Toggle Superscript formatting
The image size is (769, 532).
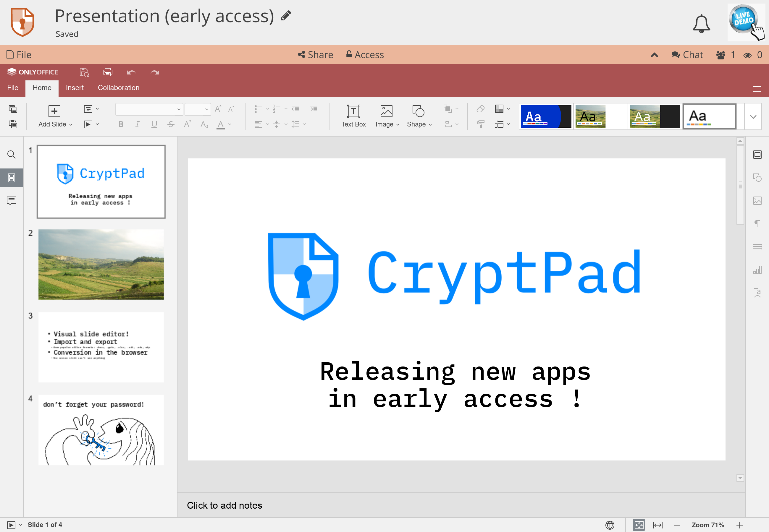pyautogui.click(x=188, y=124)
